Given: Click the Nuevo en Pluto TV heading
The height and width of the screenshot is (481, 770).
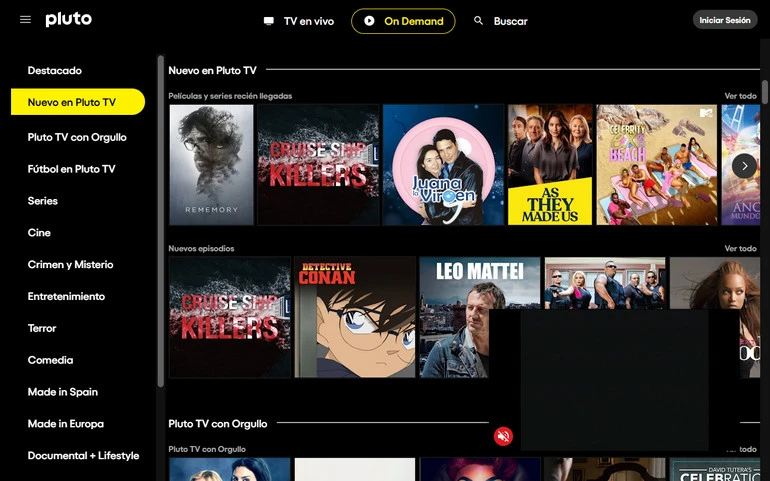Looking at the screenshot, I should (212, 70).
